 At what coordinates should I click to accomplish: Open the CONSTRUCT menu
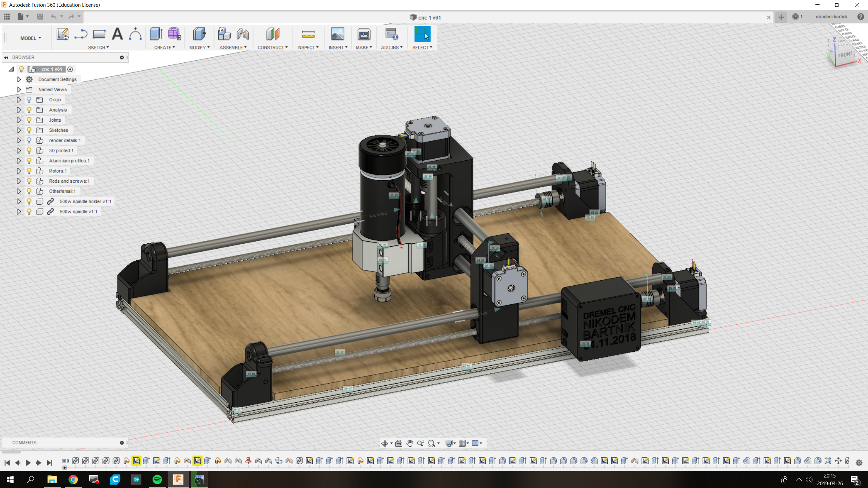tap(272, 47)
